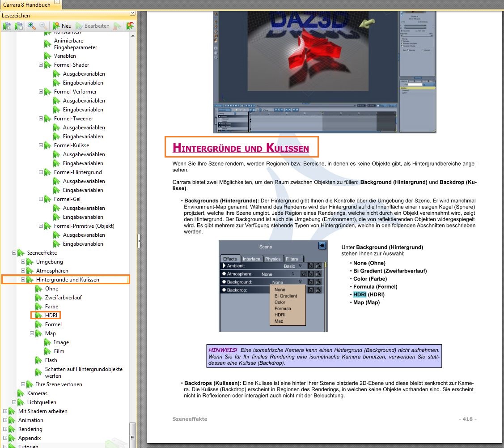Image resolution: width=504 pixels, height=448 pixels.
Task: Expand the Lichtquellen bookmark node
Action: point(14,402)
